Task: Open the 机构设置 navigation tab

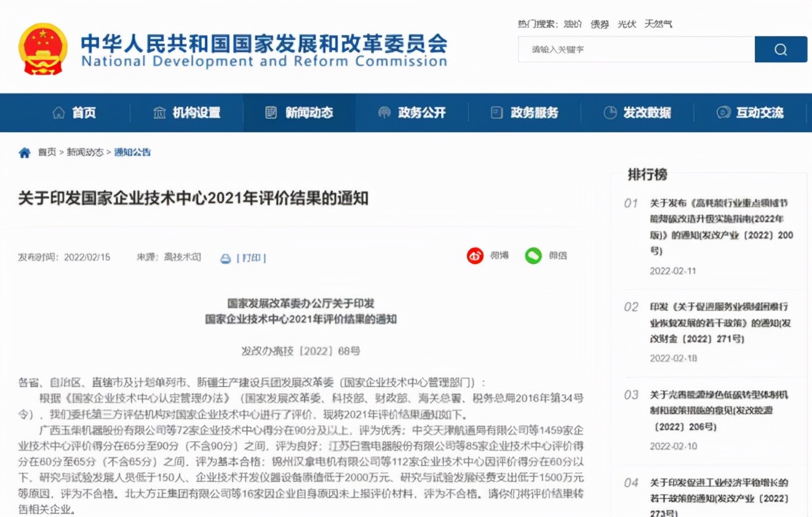Action: pyautogui.click(x=196, y=113)
